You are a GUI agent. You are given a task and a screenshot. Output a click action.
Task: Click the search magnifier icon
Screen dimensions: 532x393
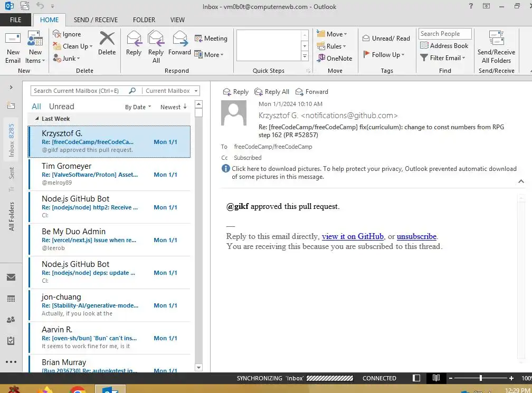pyautogui.click(x=132, y=91)
